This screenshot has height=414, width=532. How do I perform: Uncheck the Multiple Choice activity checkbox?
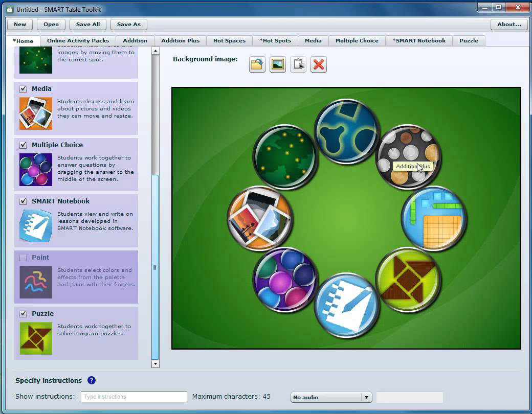23,145
